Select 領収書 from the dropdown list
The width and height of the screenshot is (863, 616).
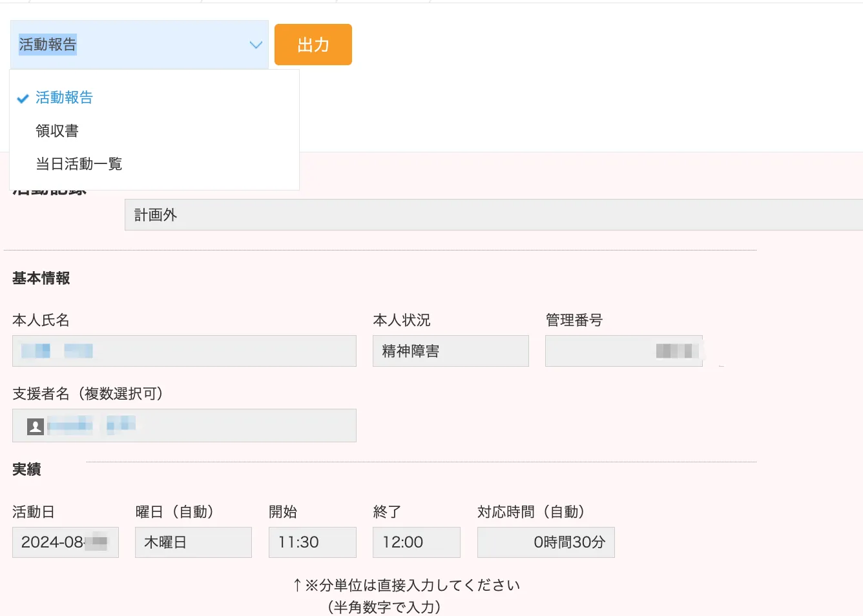[x=57, y=131]
